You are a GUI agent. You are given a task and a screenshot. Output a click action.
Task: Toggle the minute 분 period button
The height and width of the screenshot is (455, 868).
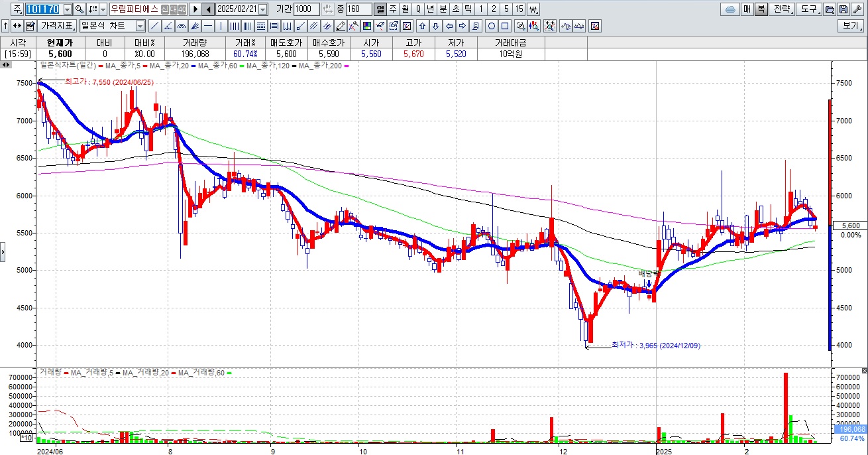tap(443, 9)
